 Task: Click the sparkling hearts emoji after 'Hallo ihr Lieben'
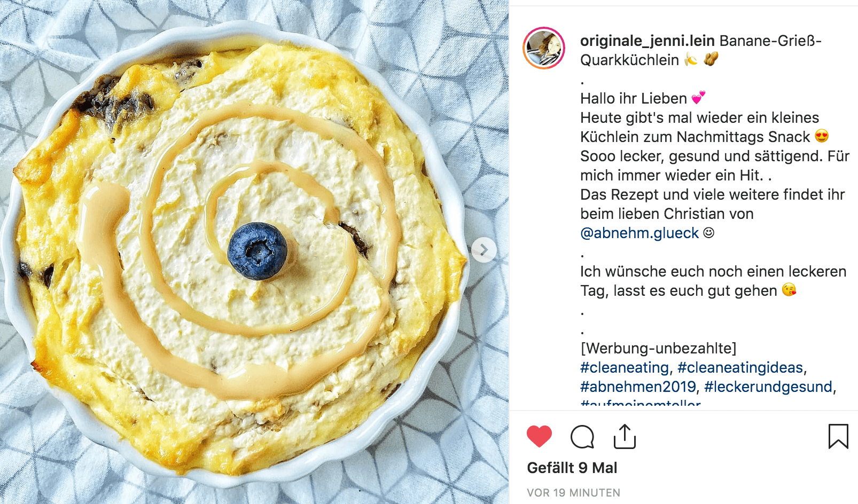698,98
